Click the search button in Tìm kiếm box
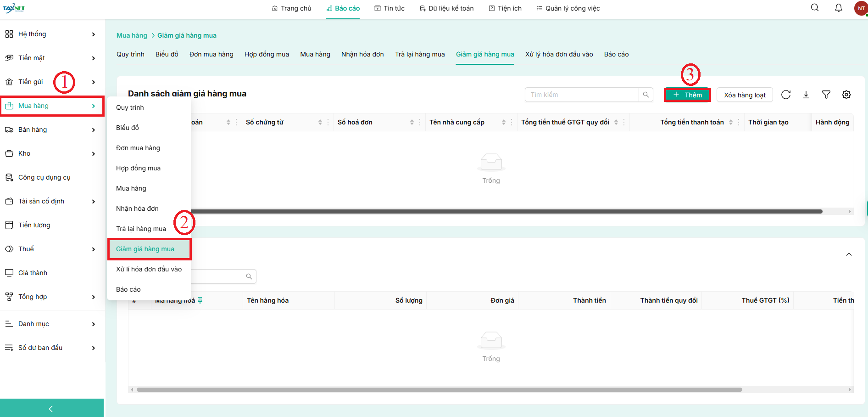 tap(645, 95)
